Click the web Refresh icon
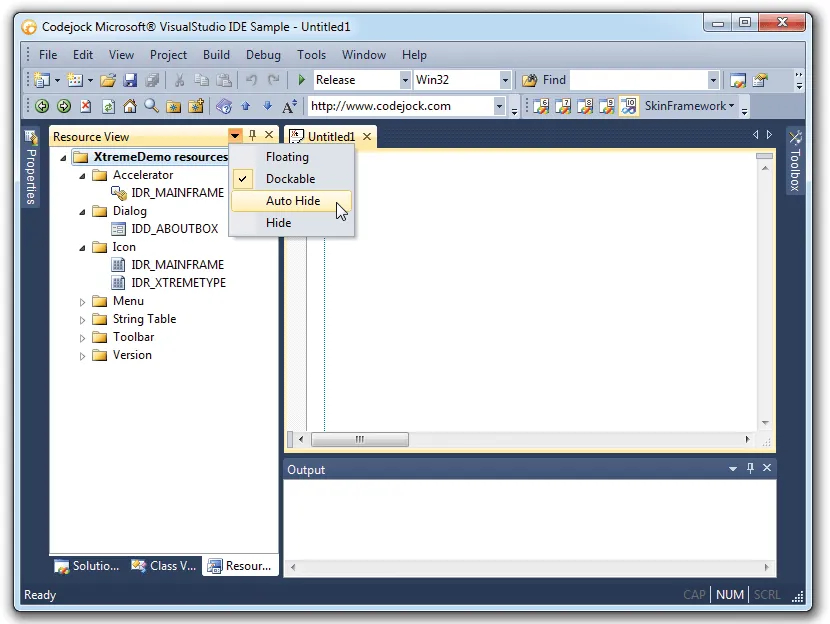 click(x=107, y=106)
